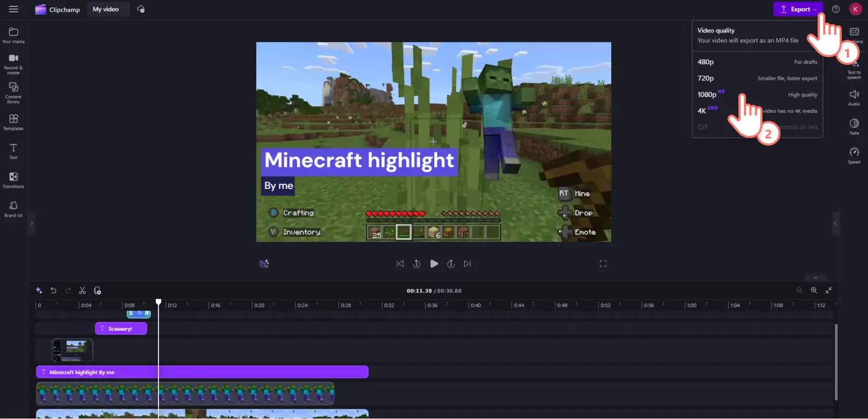Screen dimensions: 868x419
Task: Play the video preview
Action: pos(434,264)
